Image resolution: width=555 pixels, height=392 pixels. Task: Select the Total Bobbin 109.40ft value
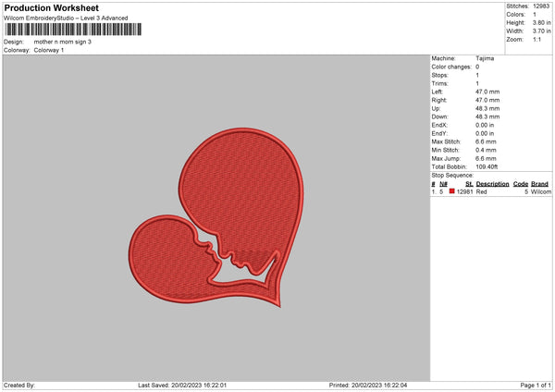coord(487,166)
